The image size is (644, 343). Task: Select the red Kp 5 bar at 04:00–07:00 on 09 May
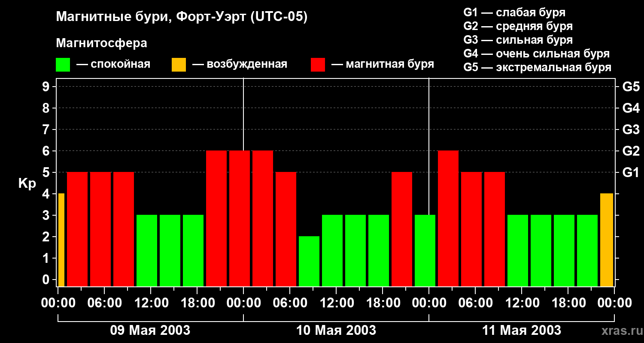click(100, 229)
